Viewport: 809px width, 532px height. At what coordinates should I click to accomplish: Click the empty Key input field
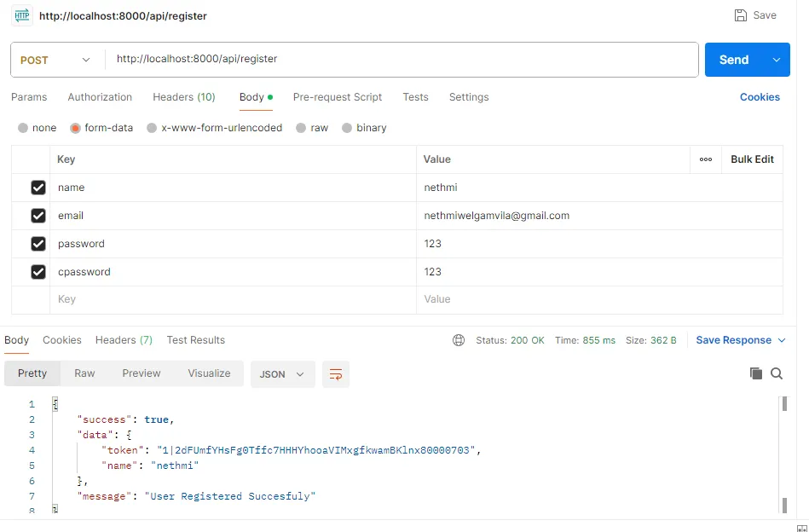[x=128, y=299]
